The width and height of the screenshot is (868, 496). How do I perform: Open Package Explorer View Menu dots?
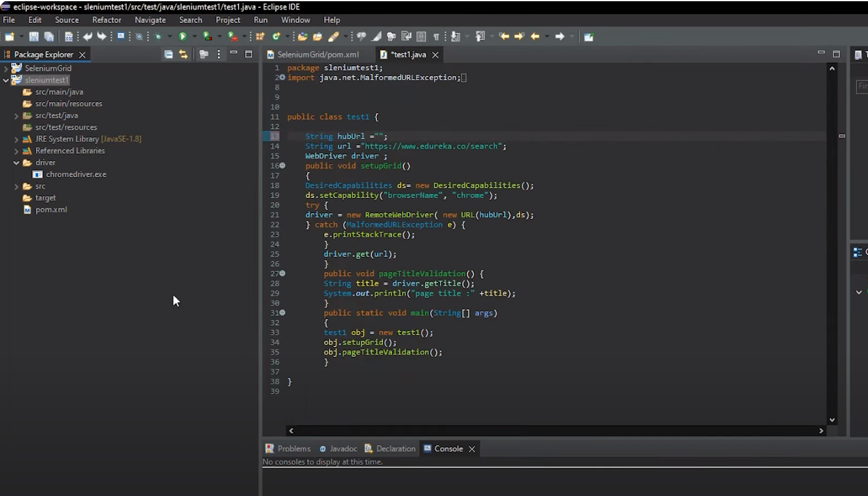(x=219, y=54)
